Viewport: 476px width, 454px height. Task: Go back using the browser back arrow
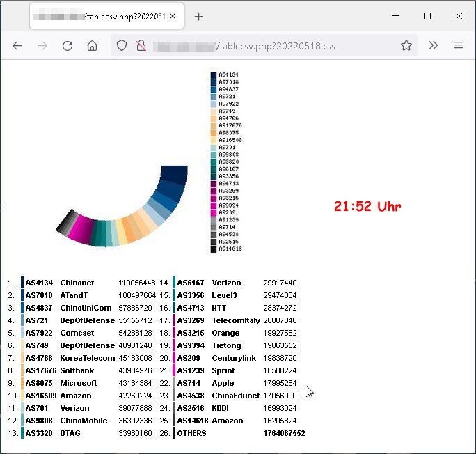17,46
